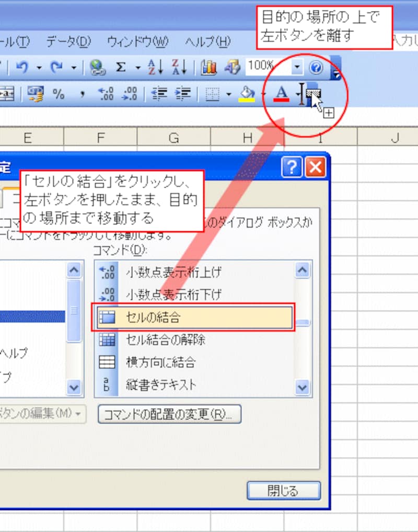Open the データ(D) menu
The height and width of the screenshot is (532, 418).
(x=68, y=41)
